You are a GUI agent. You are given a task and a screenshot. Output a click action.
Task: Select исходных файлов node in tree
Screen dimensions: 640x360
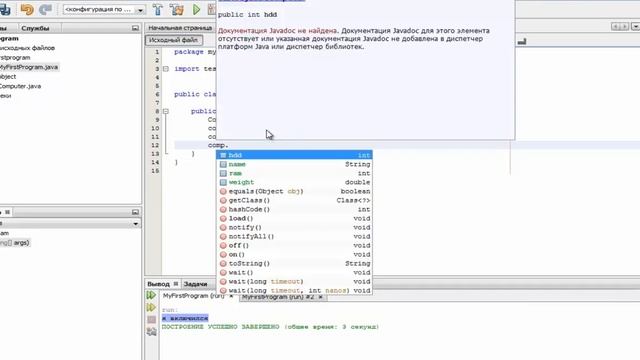tap(27, 48)
